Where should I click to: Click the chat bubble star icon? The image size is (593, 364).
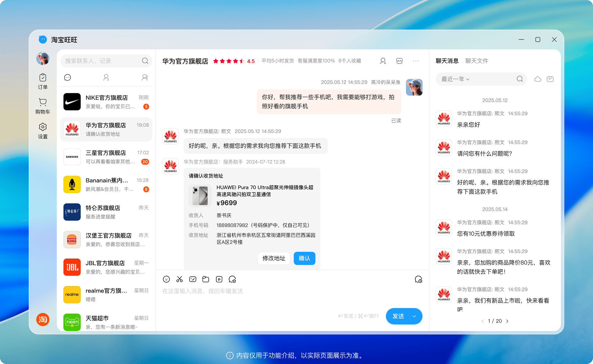point(232,279)
